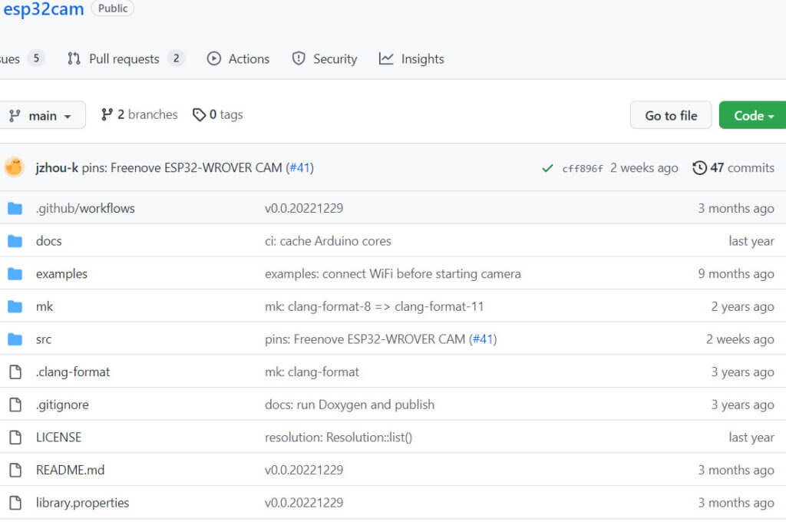This screenshot has height=532, width=786.
Task: Click the green commit status checkmark
Action: [x=547, y=168]
